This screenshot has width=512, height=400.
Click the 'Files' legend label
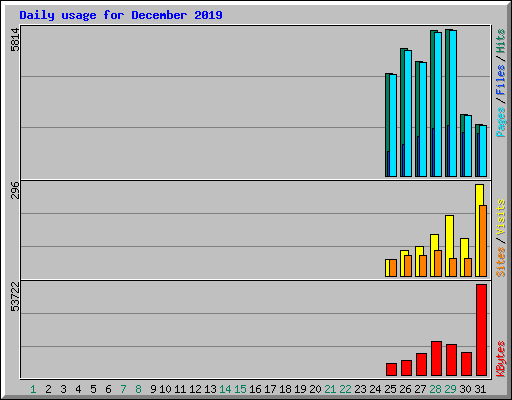click(501, 80)
